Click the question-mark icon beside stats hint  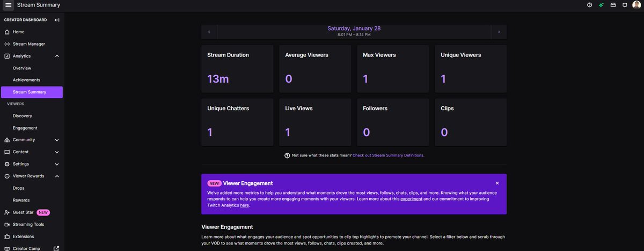pos(287,155)
